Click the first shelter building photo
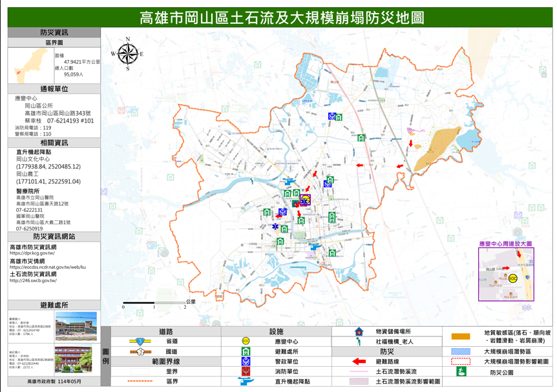Viewport: 557px width, 392px height. point(76,327)
